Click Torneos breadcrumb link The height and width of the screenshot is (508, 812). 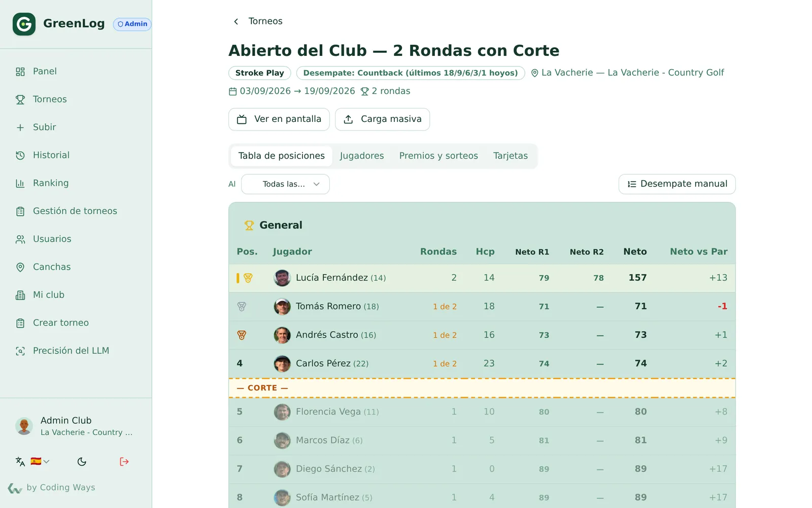tap(265, 21)
